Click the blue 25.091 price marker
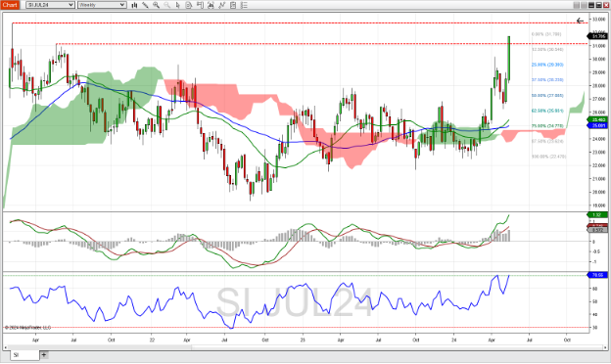This screenshot has height=364, width=611. (598, 125)
